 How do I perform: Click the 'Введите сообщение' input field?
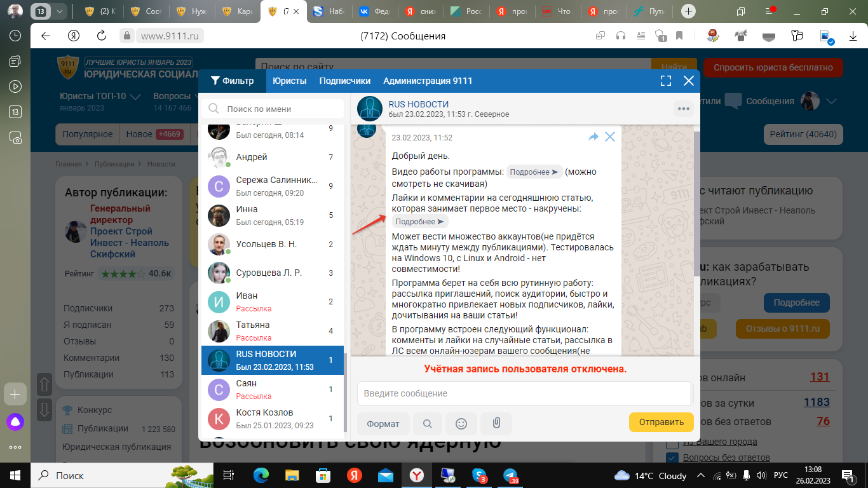pos(524,393)
